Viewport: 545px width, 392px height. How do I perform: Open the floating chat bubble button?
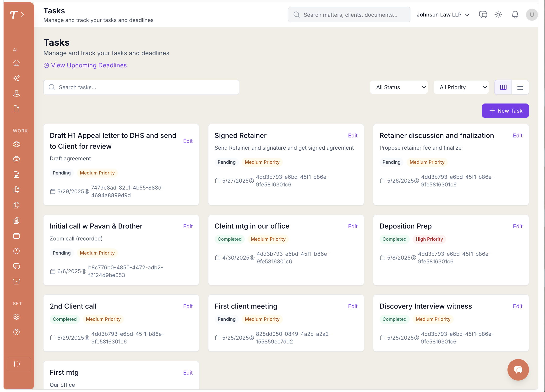518,369
